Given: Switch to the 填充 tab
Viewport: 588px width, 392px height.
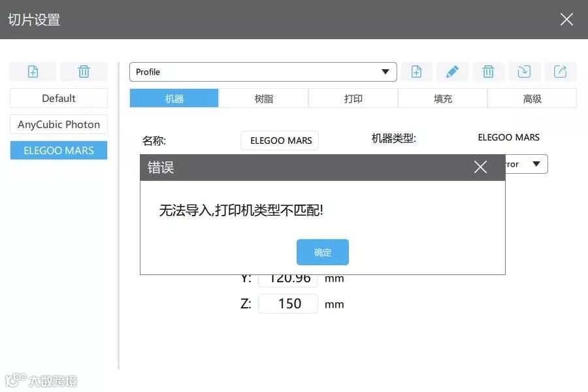Looking at the screenshot, I should pyautogui.click(x=442, y=98).
